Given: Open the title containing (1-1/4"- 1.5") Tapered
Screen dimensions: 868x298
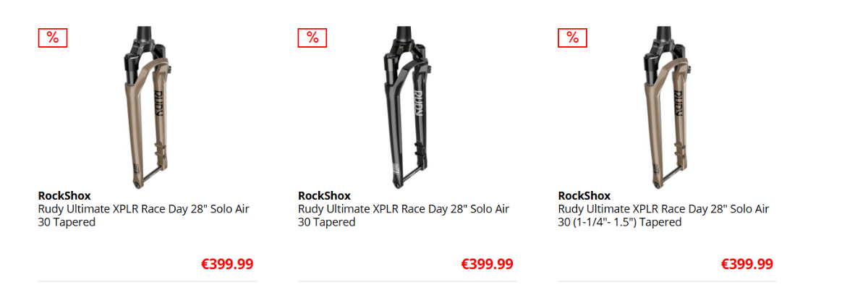Looking at the screenshot, I should click(664, 216).
